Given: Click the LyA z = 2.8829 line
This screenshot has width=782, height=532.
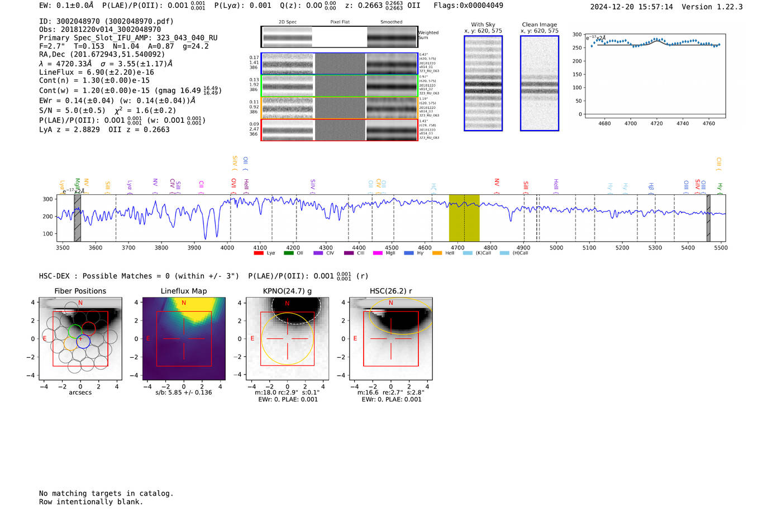Looking at the screenshot, I should click(104, 130).
